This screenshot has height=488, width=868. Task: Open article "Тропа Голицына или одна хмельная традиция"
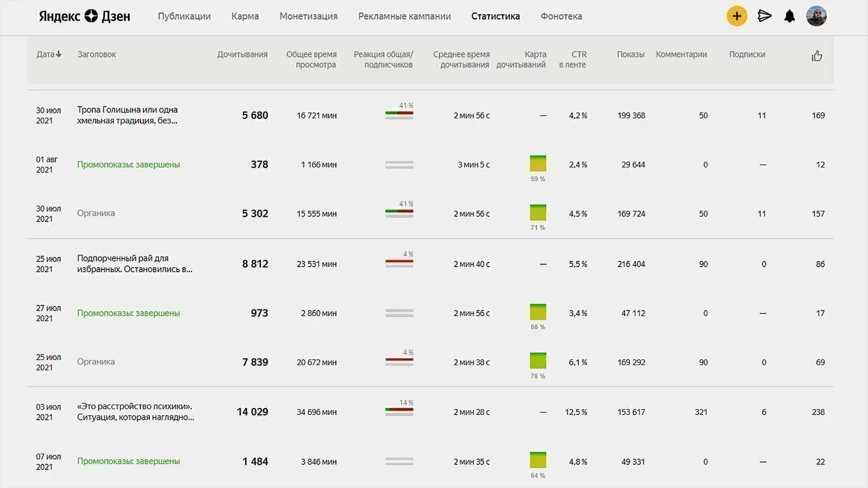click(127, 115)
